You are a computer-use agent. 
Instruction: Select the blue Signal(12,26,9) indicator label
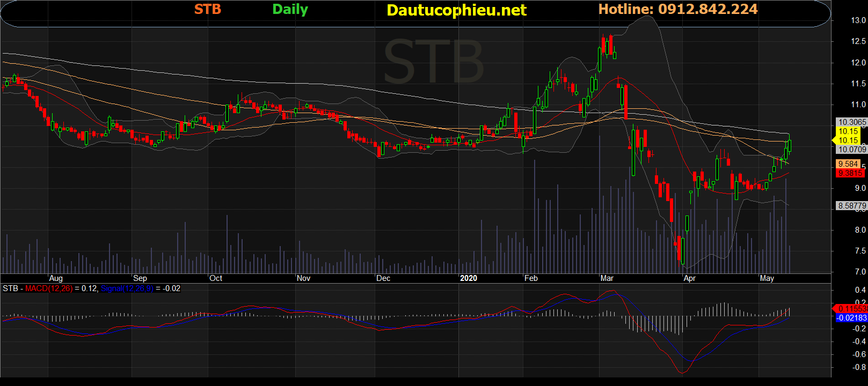(127, 288)
